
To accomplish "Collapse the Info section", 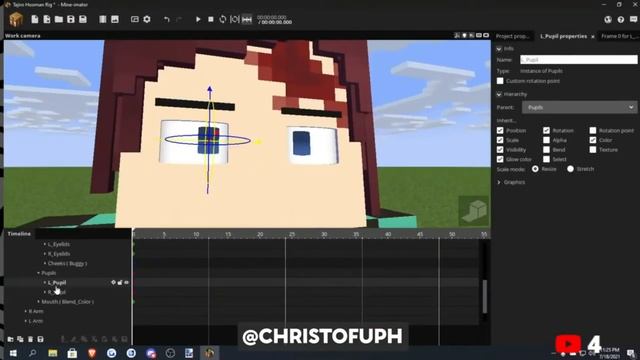I will [499, 49].
